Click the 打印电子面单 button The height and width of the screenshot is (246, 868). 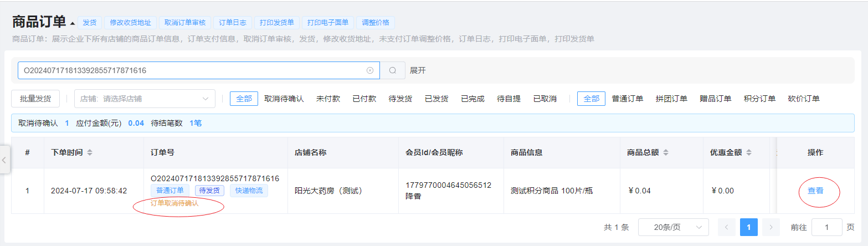click(x=328, y=23)
